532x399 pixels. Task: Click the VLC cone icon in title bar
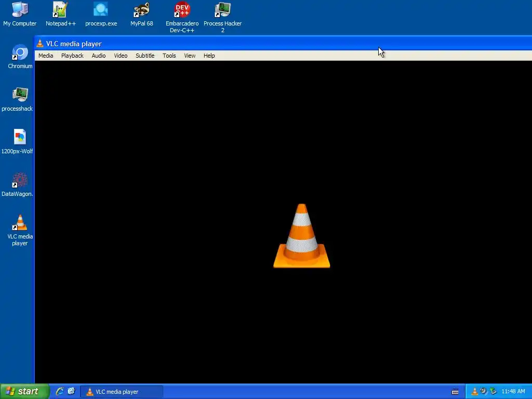tap(40, 44)
